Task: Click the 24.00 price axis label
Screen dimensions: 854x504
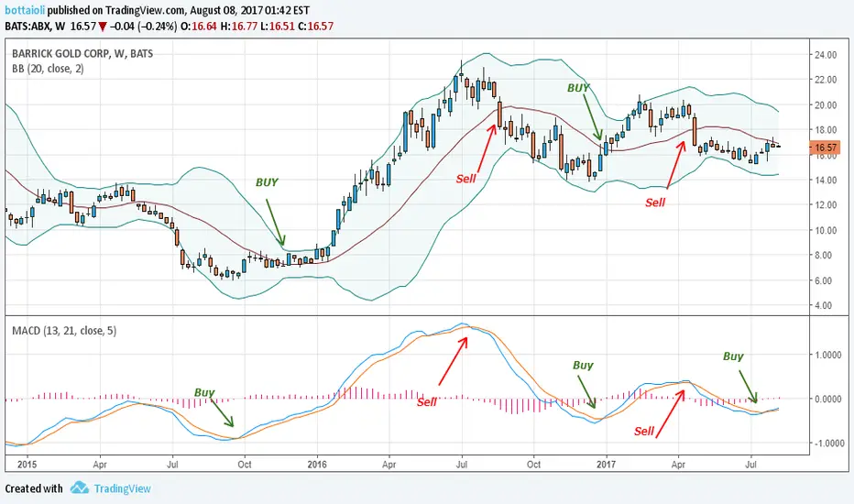Action: tap(826, 54)
